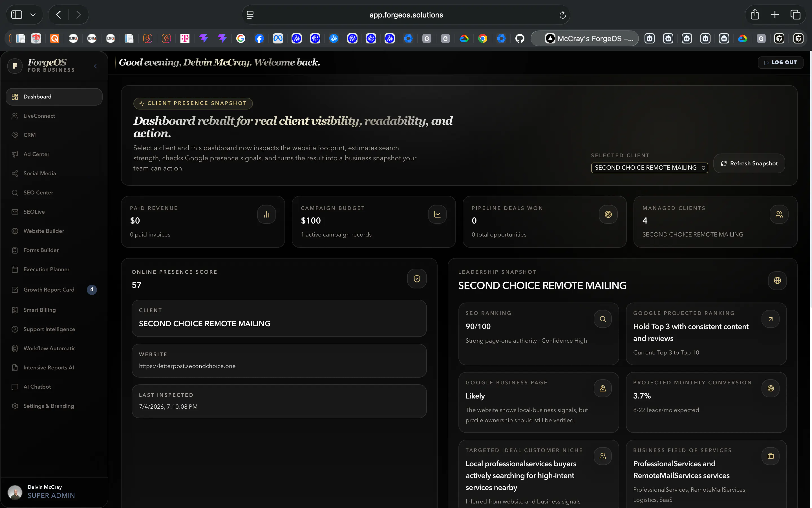Image resolution: width=812 pixels, height=508 pixels.
Task: Click the Business Field of Services briefcase icon
Action: coord(770,456)
